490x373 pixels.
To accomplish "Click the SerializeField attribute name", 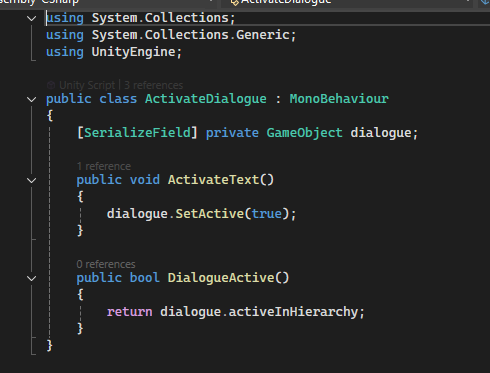I will [137, 133].
